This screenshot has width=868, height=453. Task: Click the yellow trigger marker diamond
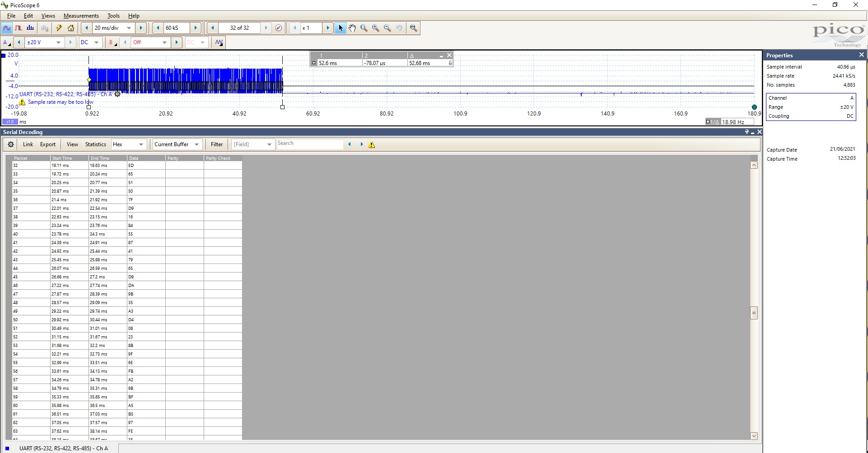[89, 80]
